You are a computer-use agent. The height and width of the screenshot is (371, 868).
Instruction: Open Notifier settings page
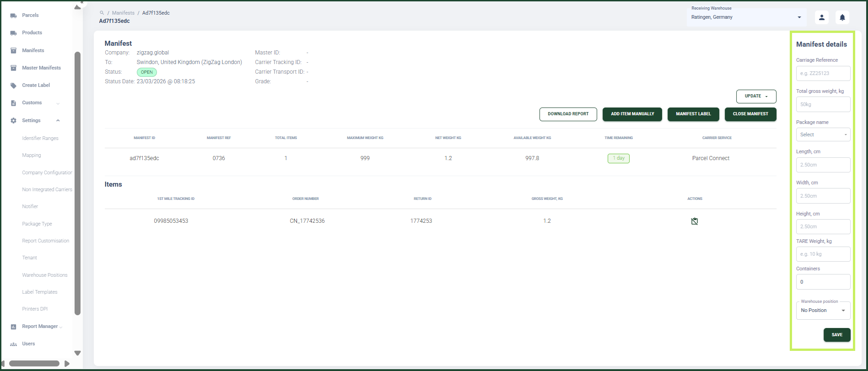click(30, 206)
